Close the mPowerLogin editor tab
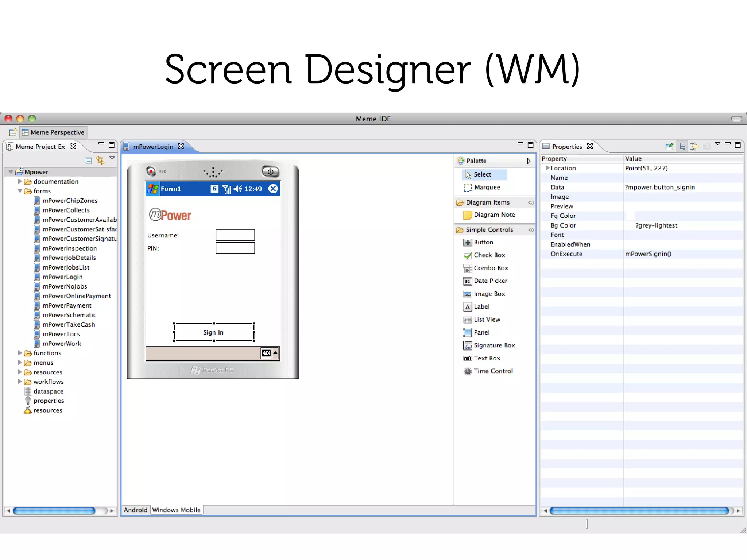Image resolution: width=747 pixels, height=560 pixels. [x=181, y=146]
